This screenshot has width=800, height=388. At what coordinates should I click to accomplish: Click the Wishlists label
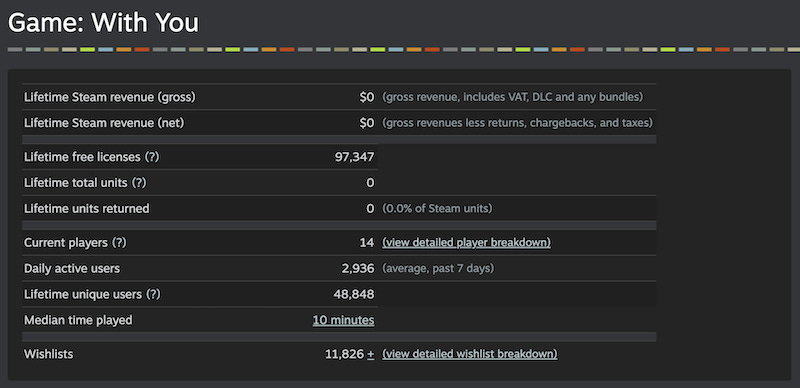pos(48,354)
